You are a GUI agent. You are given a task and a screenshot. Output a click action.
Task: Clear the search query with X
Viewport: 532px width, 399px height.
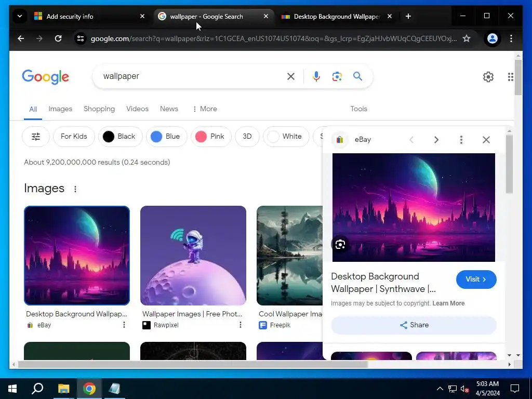pos(291,76)
